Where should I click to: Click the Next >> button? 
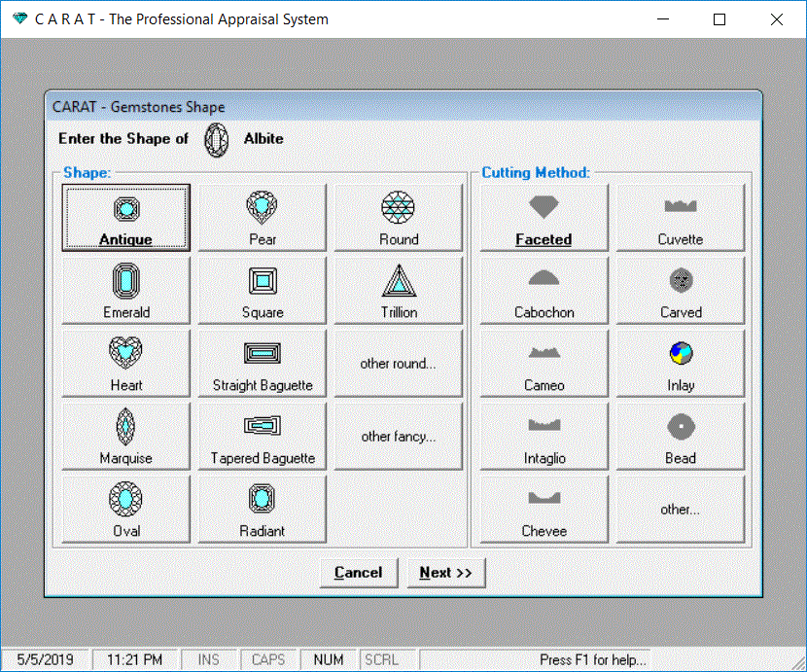pyautogui.click(x=446, y=573)
